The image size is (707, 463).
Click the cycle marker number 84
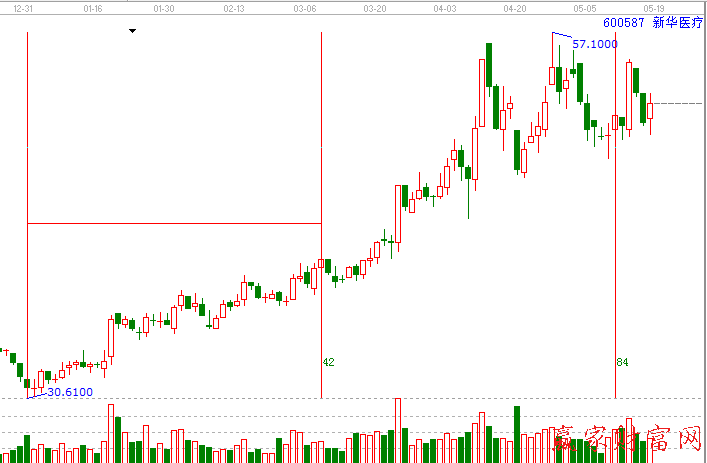click(x=622, y=362)
